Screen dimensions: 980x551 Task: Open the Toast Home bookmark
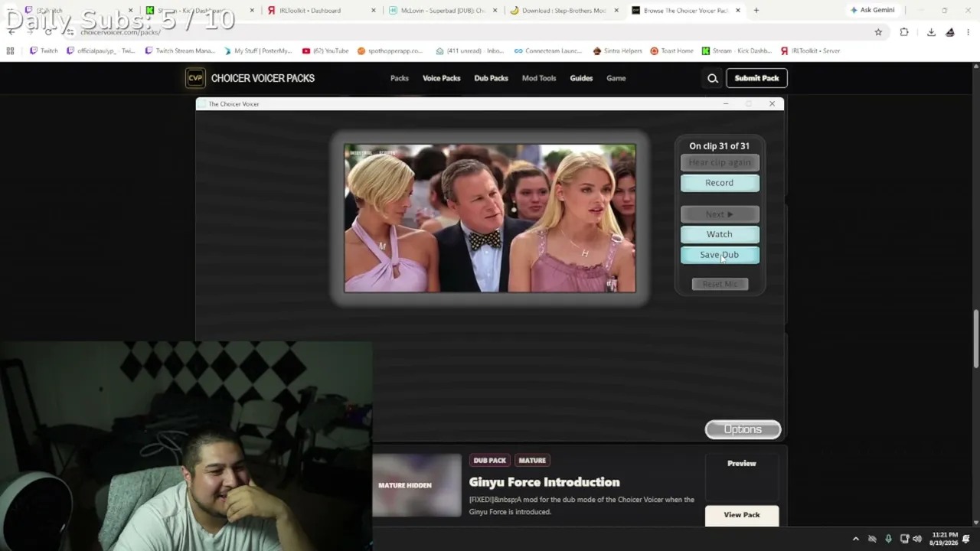(671, 51)
